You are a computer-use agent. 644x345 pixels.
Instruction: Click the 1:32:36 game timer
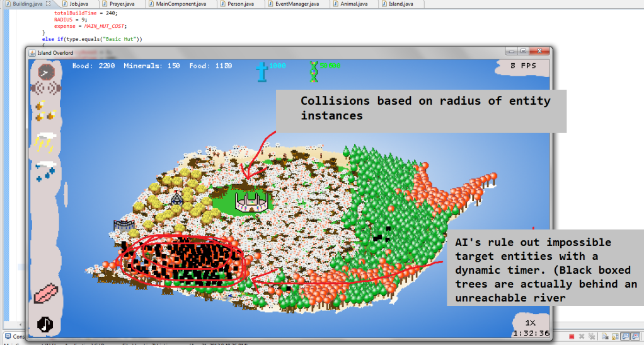click(x=531, y=332)
